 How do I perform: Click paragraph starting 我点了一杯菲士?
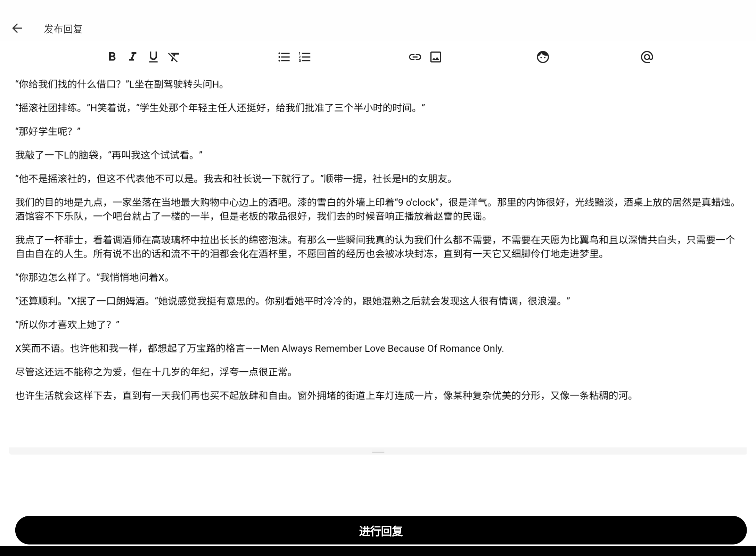375,247
